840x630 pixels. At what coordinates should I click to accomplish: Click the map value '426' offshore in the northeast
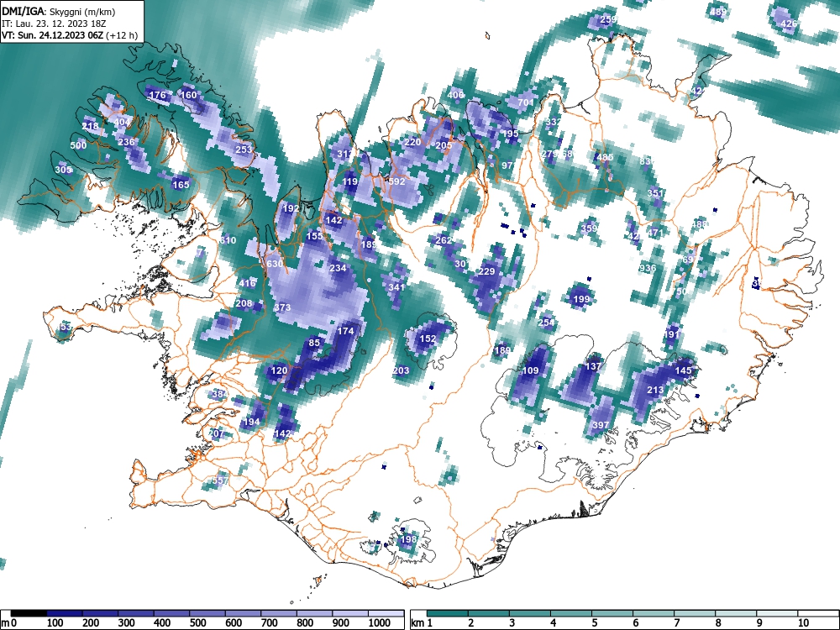tap(789, 24)
